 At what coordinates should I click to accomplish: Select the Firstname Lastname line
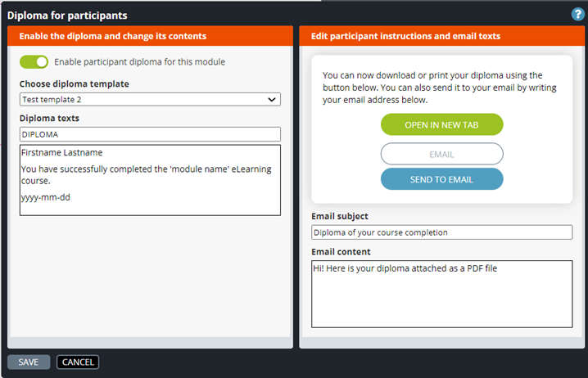[62, 152]
